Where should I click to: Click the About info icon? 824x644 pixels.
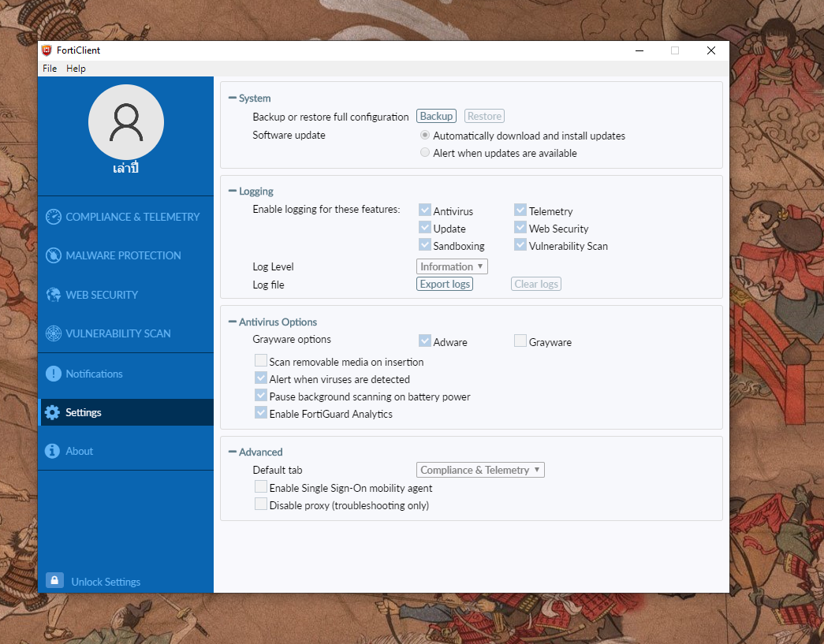pos(52,451)
